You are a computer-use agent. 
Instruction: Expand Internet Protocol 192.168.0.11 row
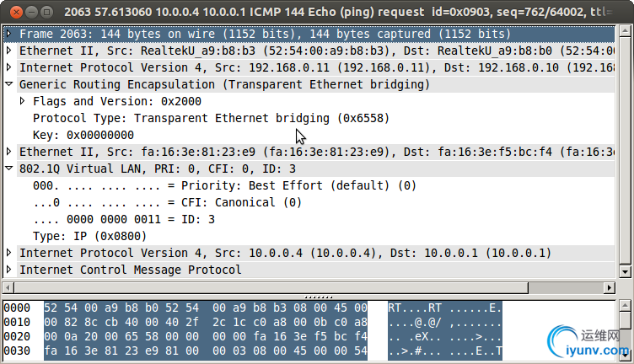9,67
